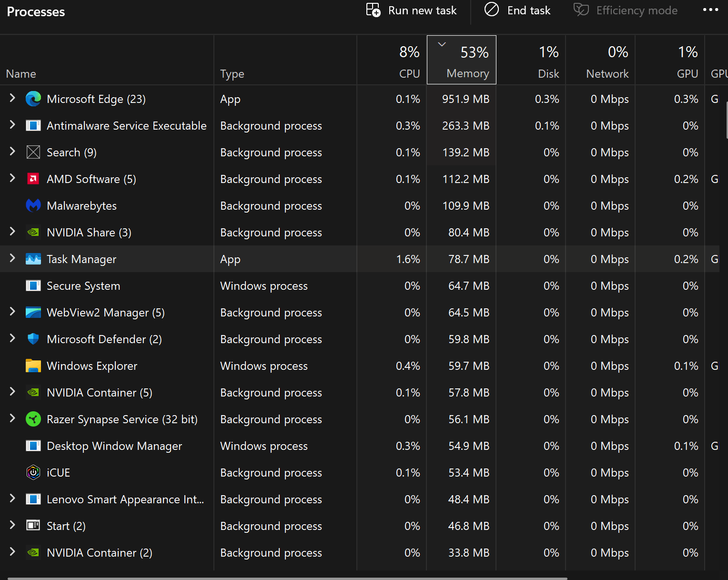
Task: Expand the Start (2) process group
Action: 12,525
